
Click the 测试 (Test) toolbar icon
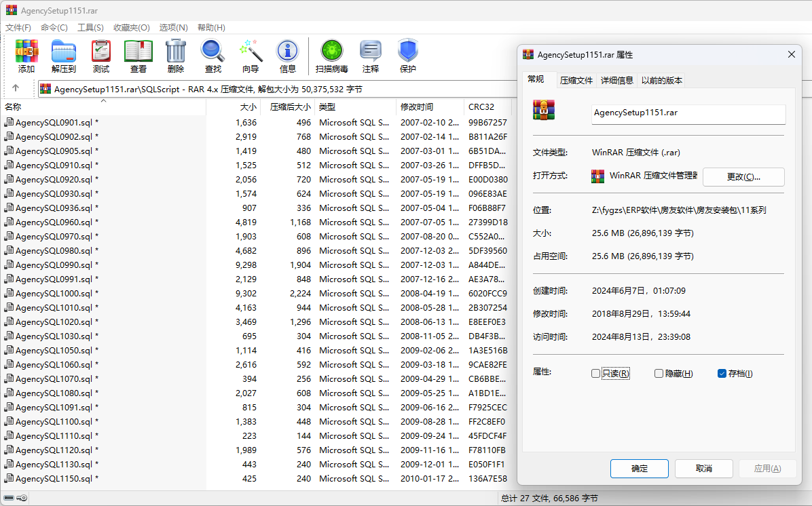101,52
